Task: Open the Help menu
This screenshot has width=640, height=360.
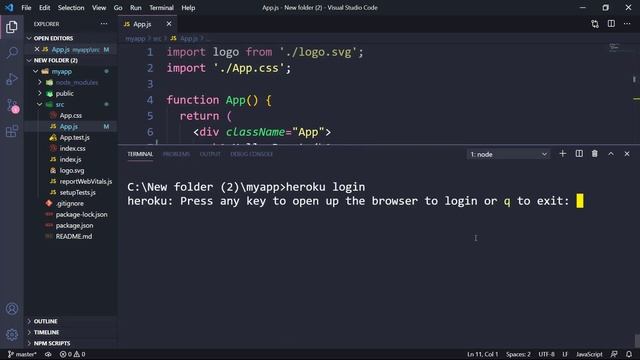Action: coord(188,8)
